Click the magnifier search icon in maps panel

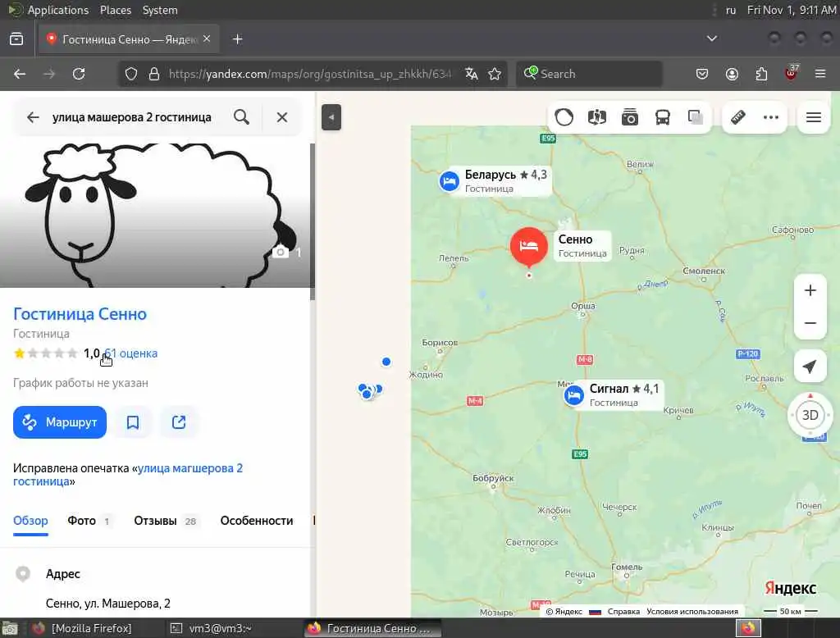[x=242, y=117]
